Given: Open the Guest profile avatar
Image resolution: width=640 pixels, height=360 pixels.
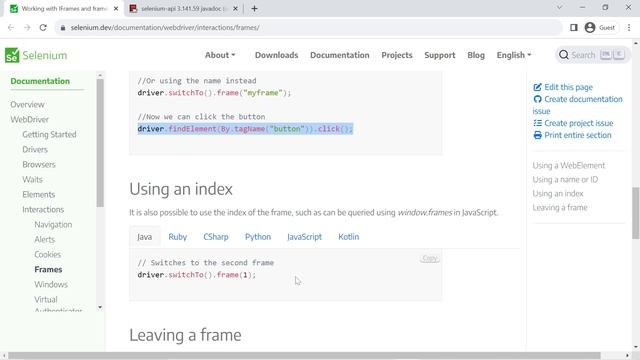Looking at the screenshot, I should (x=590, y=27).
